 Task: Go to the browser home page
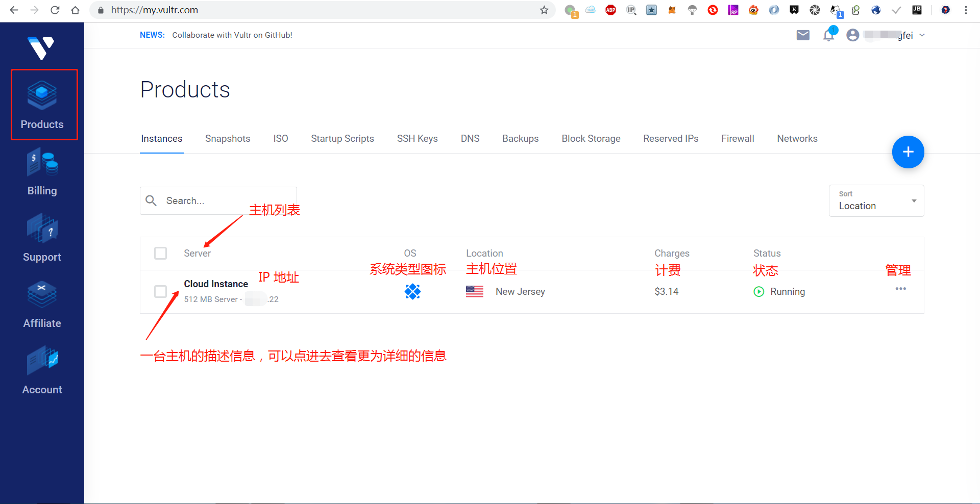(x=75, y=10)
